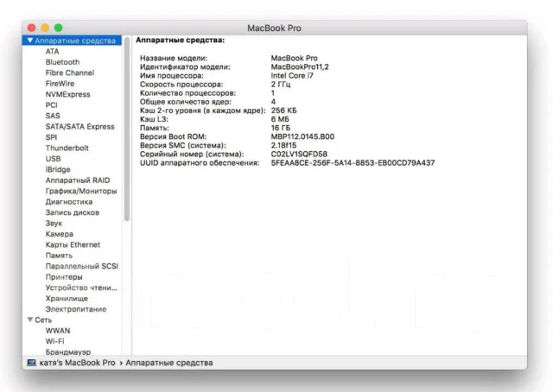Viewport: 553px width, 392px height.
Task: Open Камера sidebar entry
Action: (x=60, y=234)
